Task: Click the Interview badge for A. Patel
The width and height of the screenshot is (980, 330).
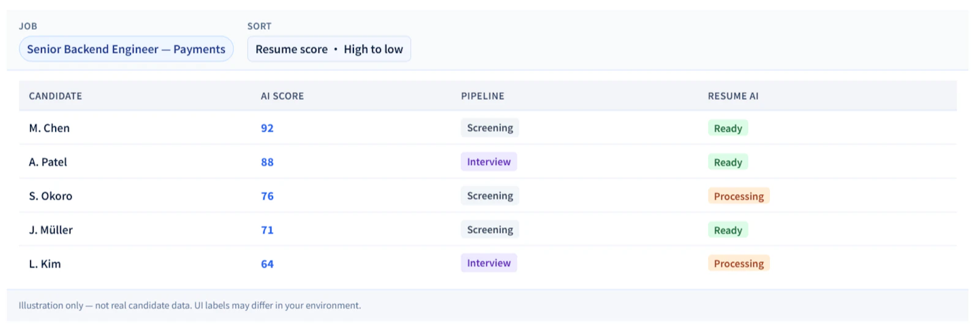Action: tap(489, 162)
